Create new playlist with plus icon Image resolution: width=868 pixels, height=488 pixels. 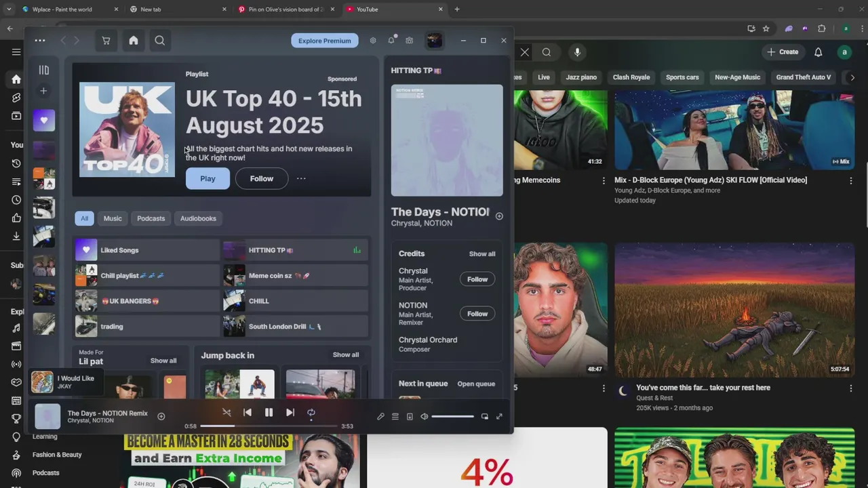coord(44,91)
